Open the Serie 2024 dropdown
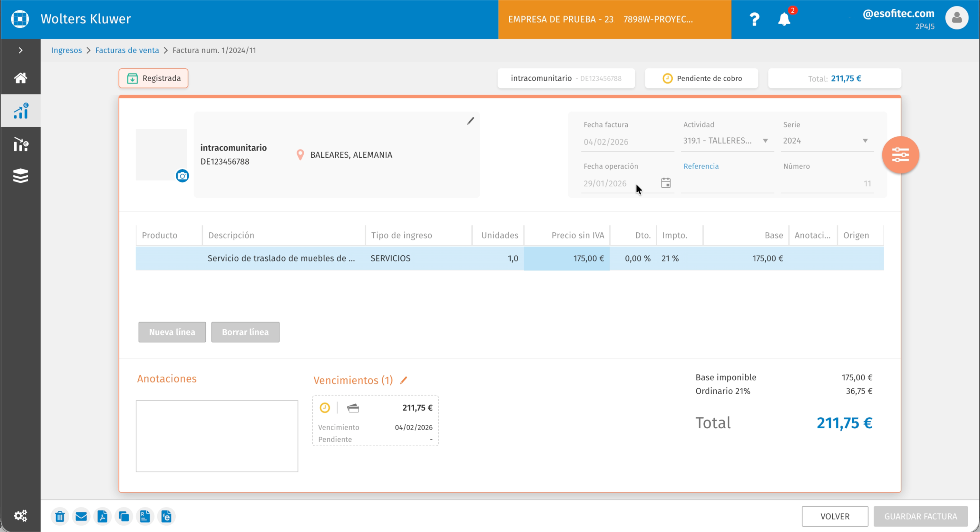The image size is (980, 532). (x=827, y=140)
